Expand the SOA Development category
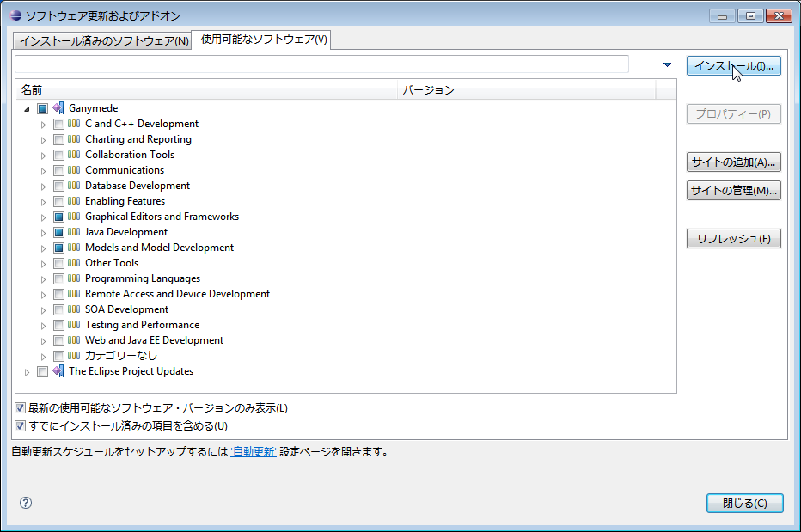 [x=44, y=310]
